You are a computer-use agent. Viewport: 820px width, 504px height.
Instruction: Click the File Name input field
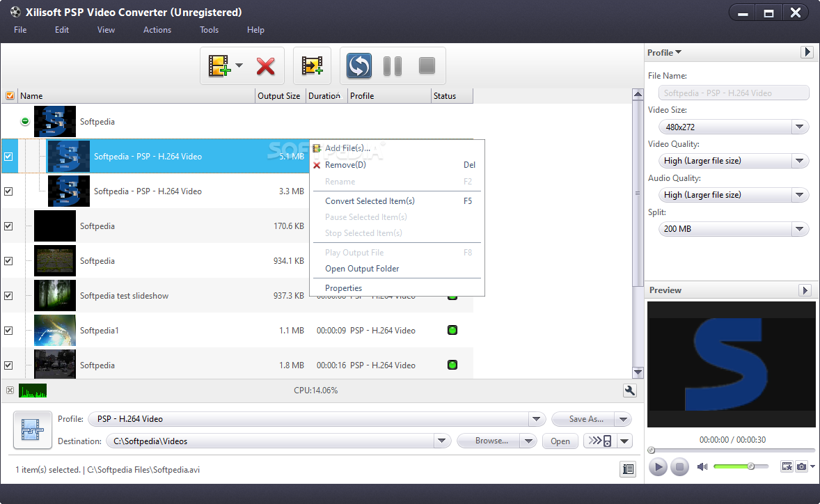point(734,93)
